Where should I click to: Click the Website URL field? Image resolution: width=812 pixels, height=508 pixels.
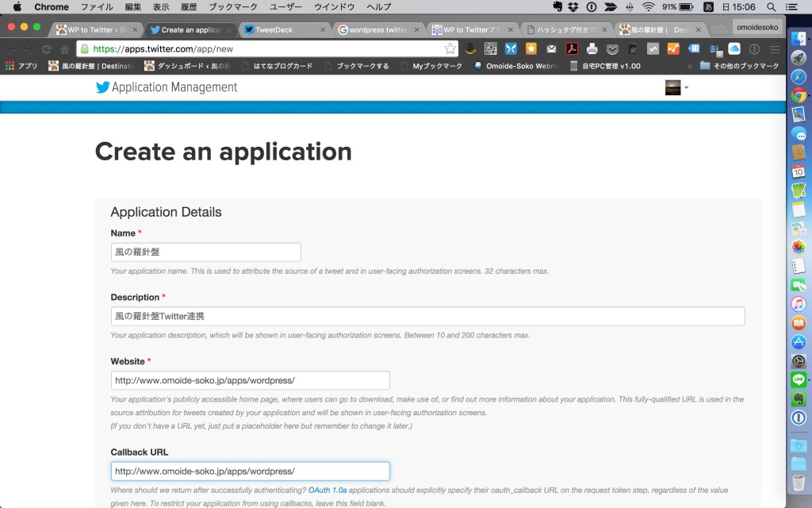pos(250,380)
